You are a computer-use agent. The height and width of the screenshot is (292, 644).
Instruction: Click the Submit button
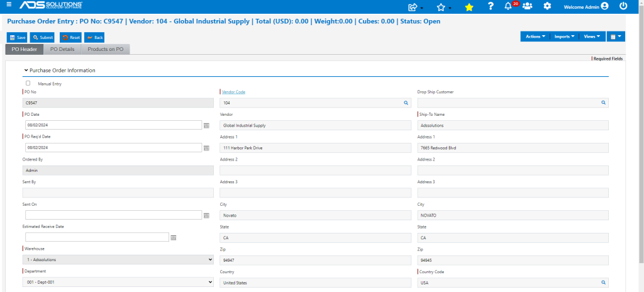click(43, 37)
